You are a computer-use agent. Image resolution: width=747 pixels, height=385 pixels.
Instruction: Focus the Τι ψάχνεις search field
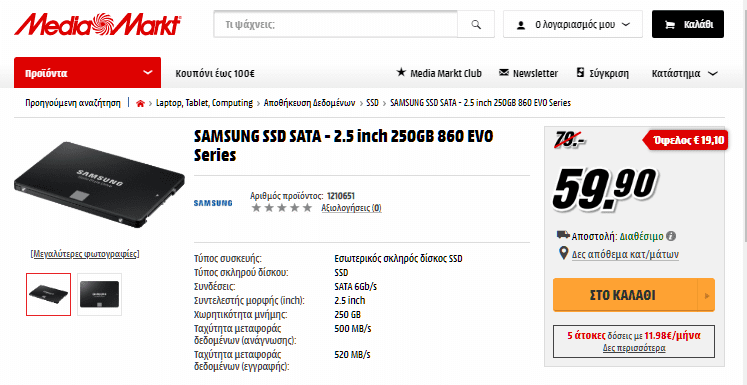[335, 24]
